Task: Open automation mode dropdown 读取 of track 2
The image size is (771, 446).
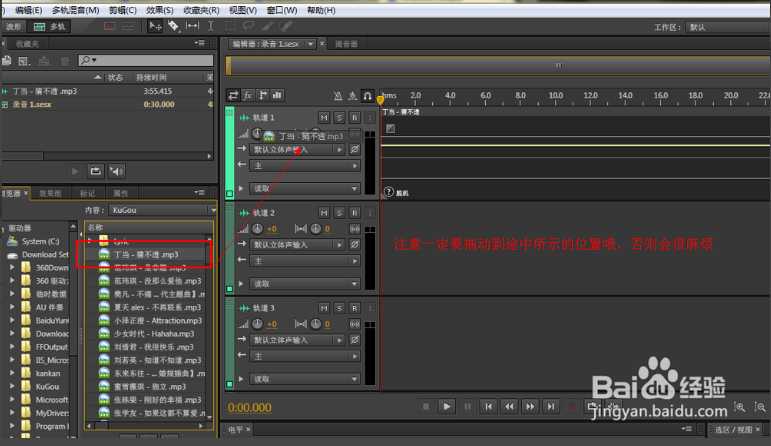Action: click(305, 284)
